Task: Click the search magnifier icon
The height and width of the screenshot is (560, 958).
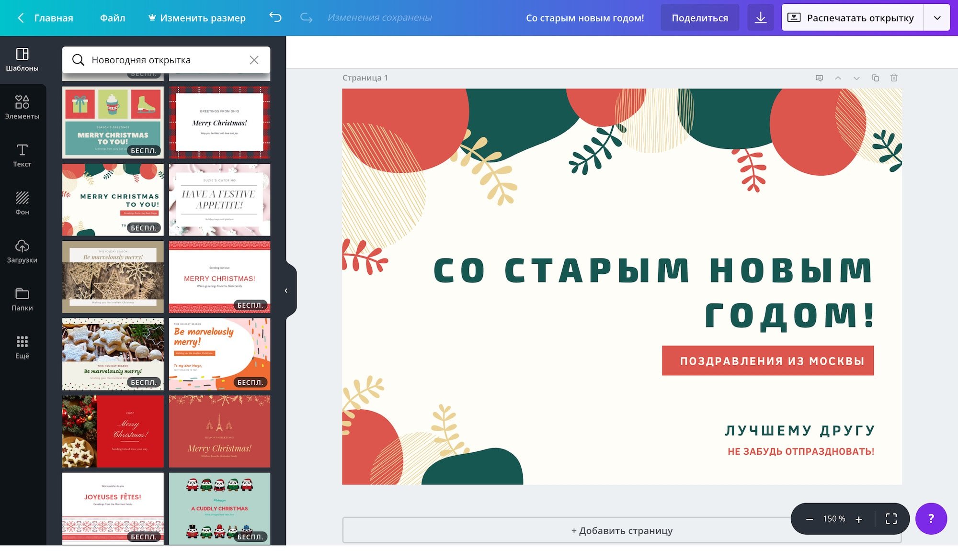Action: coord(78,60)
